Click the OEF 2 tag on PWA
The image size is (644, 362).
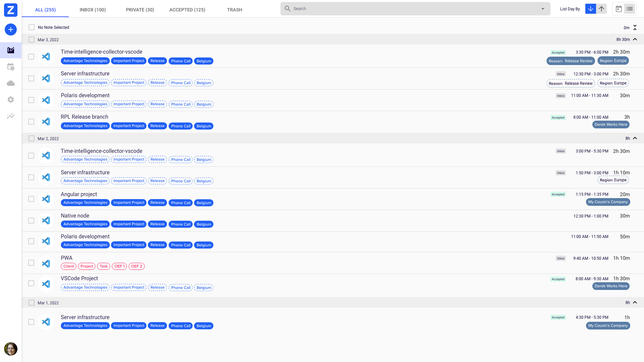coord(137,266)
